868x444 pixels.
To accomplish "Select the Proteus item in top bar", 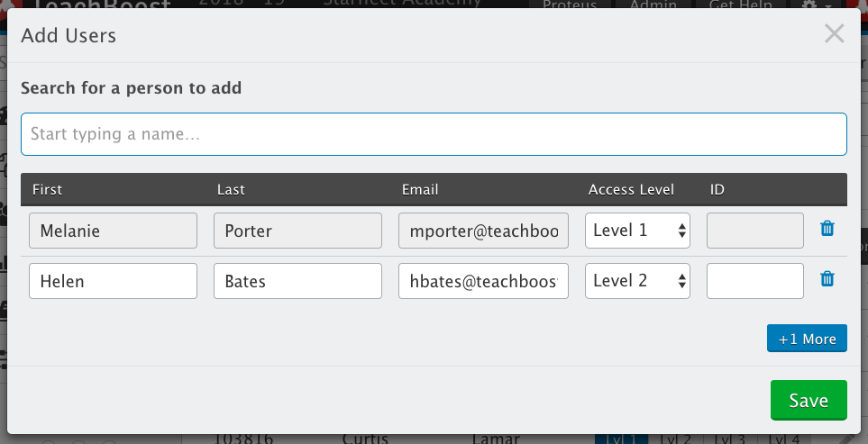I will pos(570,5).
